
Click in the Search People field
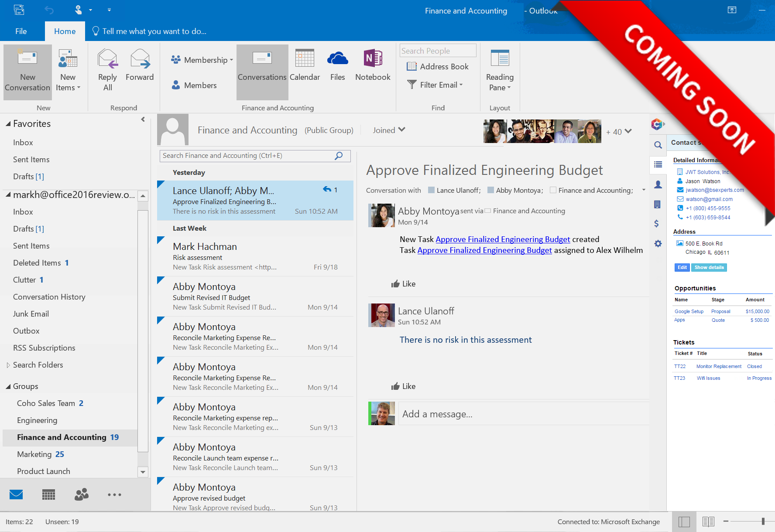[438, 51]
